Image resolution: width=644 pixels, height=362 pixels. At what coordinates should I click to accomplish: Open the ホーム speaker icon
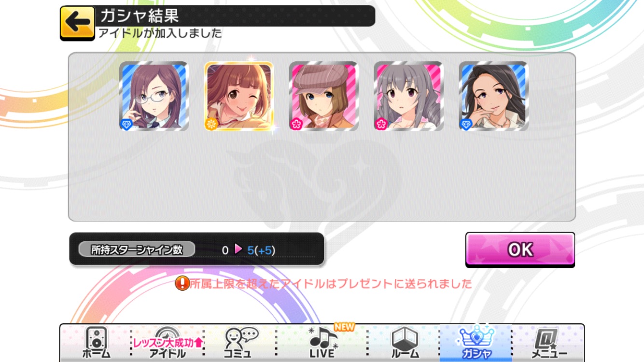[96, 342]
